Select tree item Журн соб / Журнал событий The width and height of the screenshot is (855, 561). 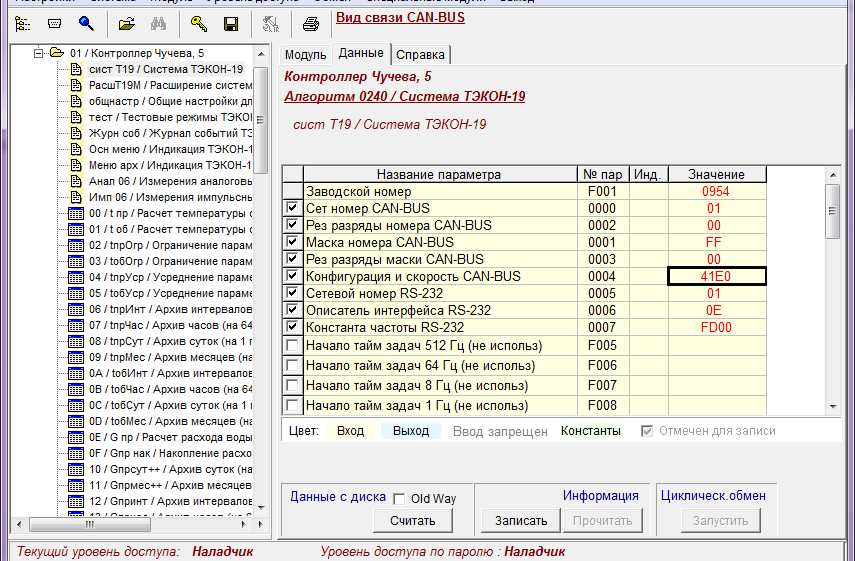click(x=170, y=134)
